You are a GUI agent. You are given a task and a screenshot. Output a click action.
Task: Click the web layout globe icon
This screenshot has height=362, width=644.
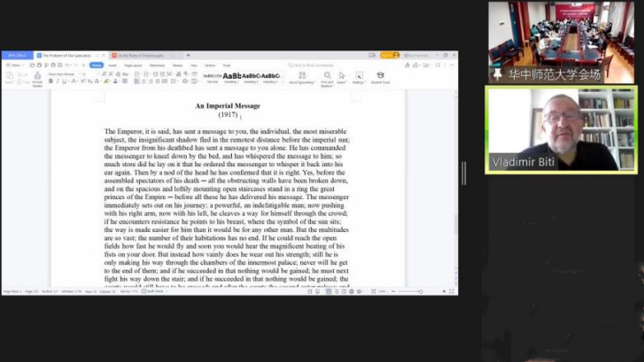(352, 291)
